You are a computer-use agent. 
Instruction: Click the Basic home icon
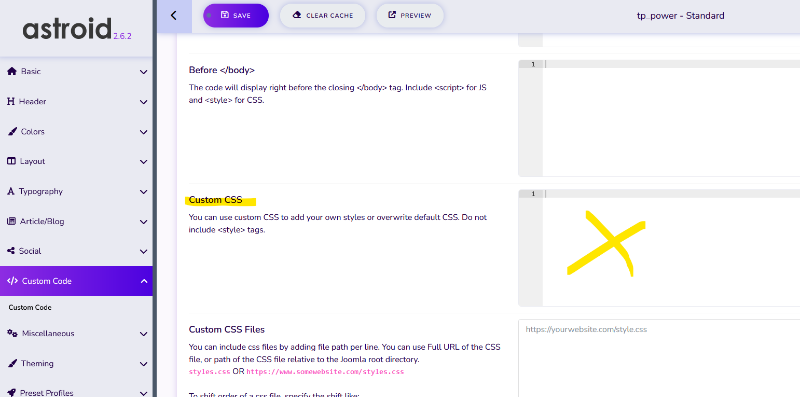click(x=12, y=71)
